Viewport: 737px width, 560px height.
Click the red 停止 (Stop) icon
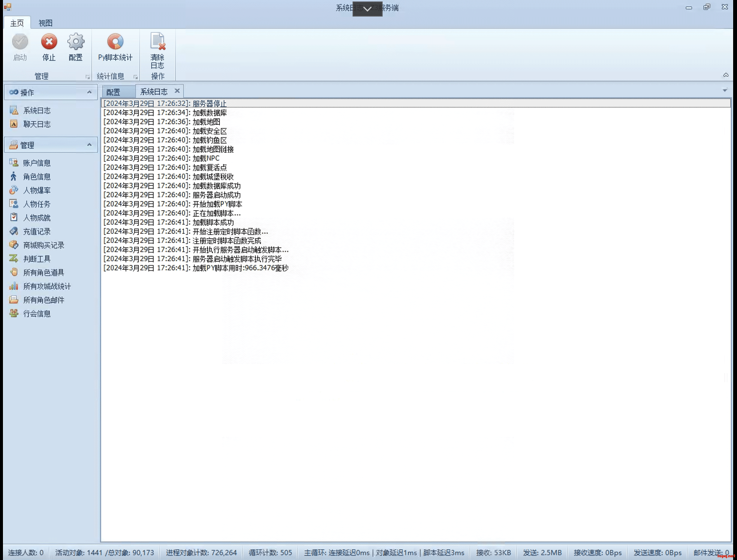point(49,42)
